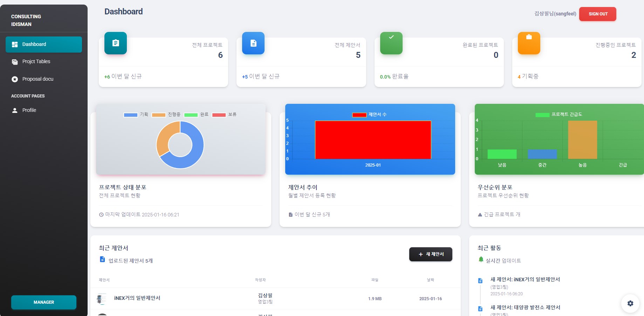Image resolution: width=644 pixels, height=316 pixels.
Task: Click the 김상필님(sangfeel) user name
Action: click(555, 14)
